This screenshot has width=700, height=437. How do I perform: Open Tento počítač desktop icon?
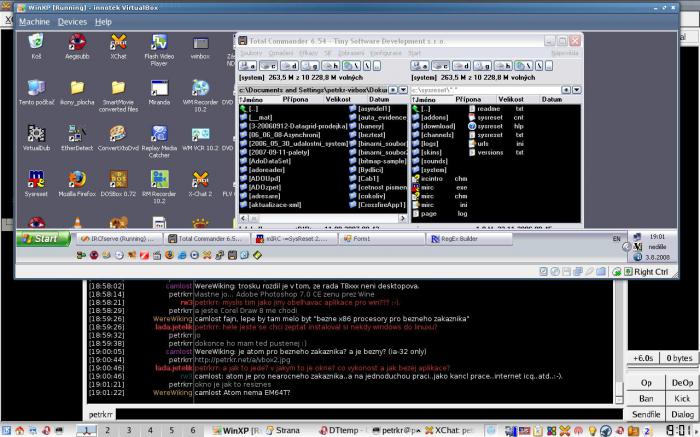(x=36, y=93)
